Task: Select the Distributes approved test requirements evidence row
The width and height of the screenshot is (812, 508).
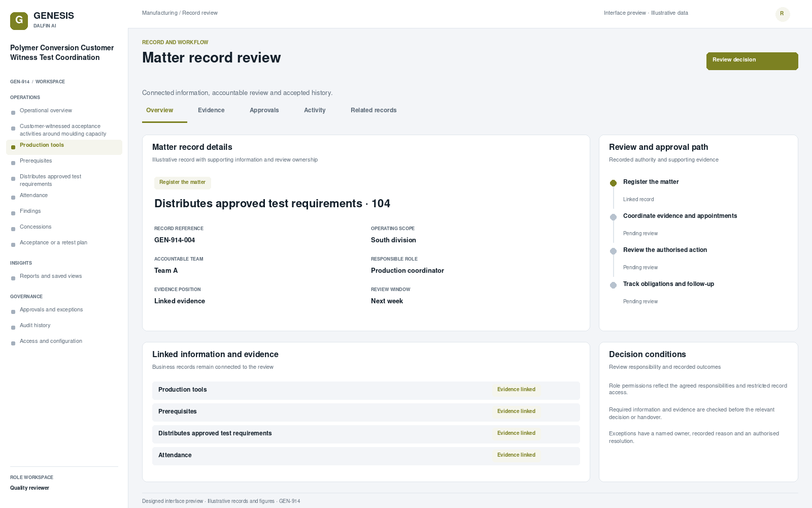Action: (366, 434)
